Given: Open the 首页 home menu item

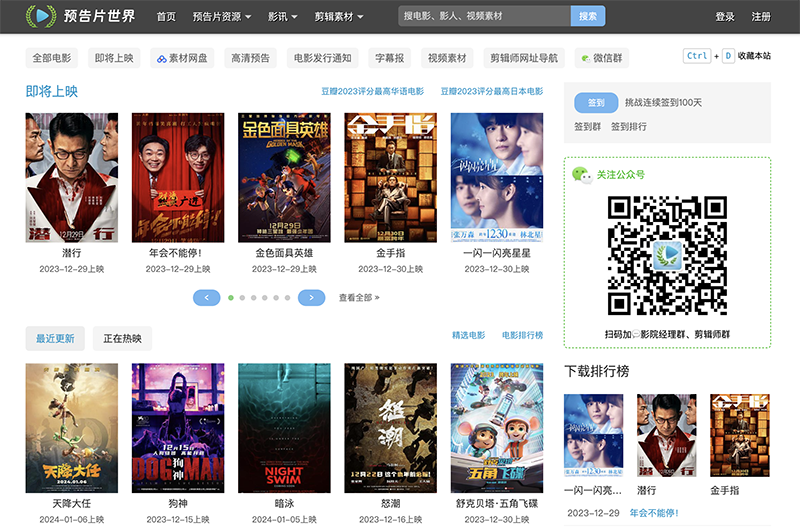Looking at the screenshot, I should (166, 17).
